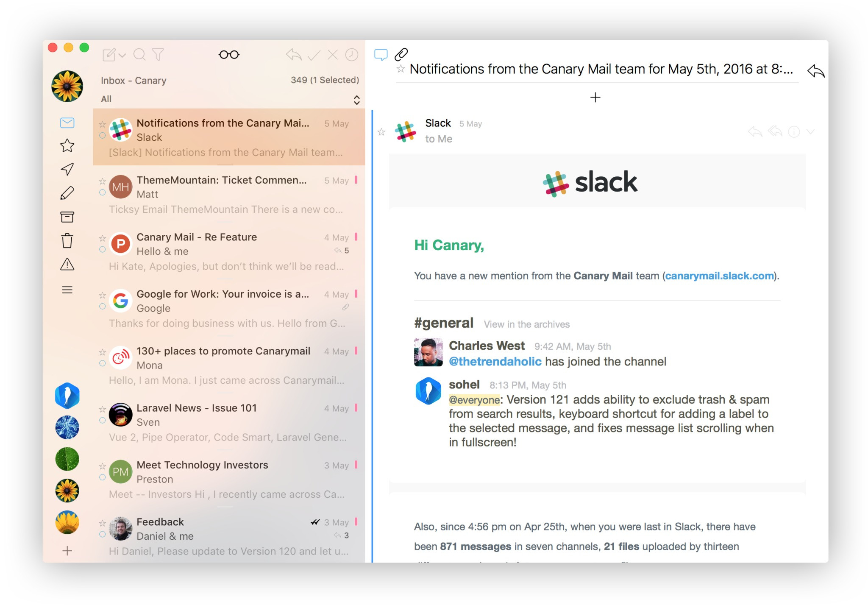Switch to the green leaf account
The height and width of the screenshot is (605, 868).
click(67, 459)
